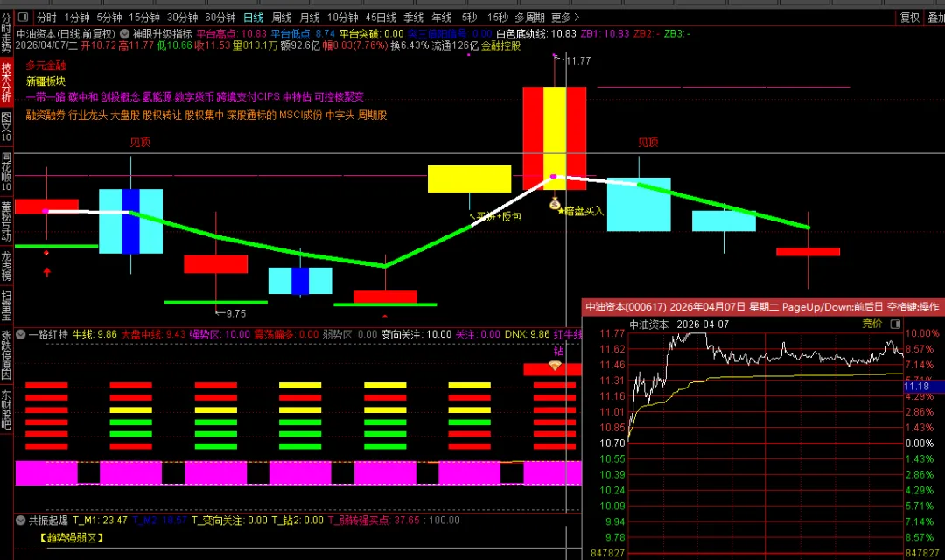Image resolution: width=945 pixels, height=560 pixels.
Task: Toggle the panel layout icon before 分时 tab
Action: 23,17
